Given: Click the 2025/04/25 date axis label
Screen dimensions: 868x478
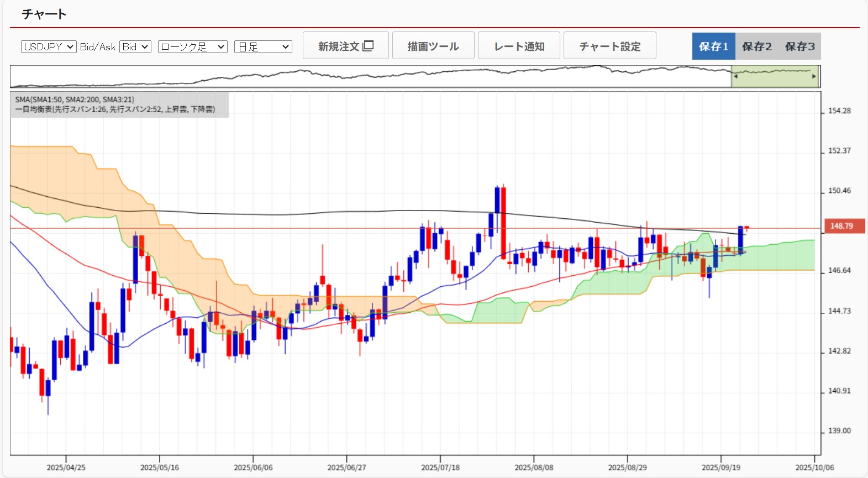Looking at the screenshot, I should coord(66,468).
